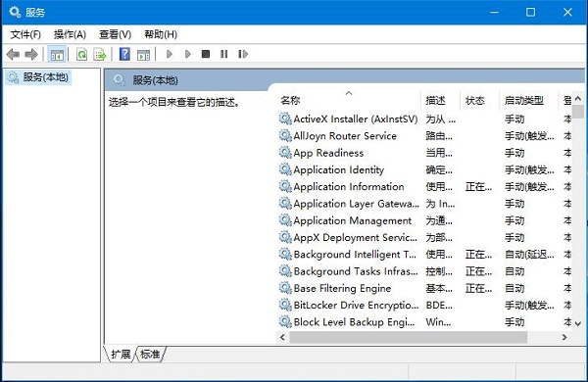Open the 查看(V) menu
This screenshot has height=382, width=588.
[115, 34]
